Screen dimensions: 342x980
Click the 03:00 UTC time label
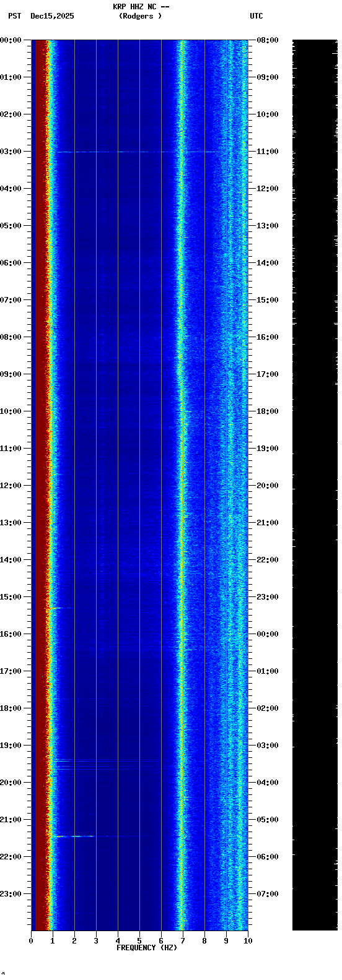point(268,746)
